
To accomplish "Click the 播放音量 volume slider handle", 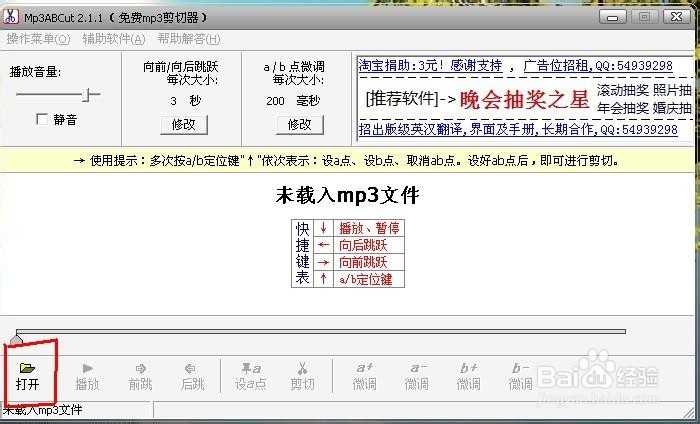I will [88, 94].
